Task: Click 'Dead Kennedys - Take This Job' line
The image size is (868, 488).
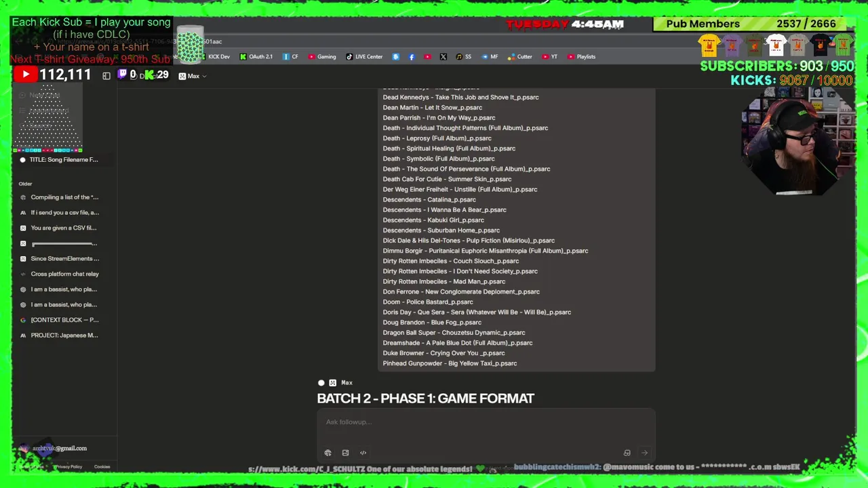Action: 460,98
